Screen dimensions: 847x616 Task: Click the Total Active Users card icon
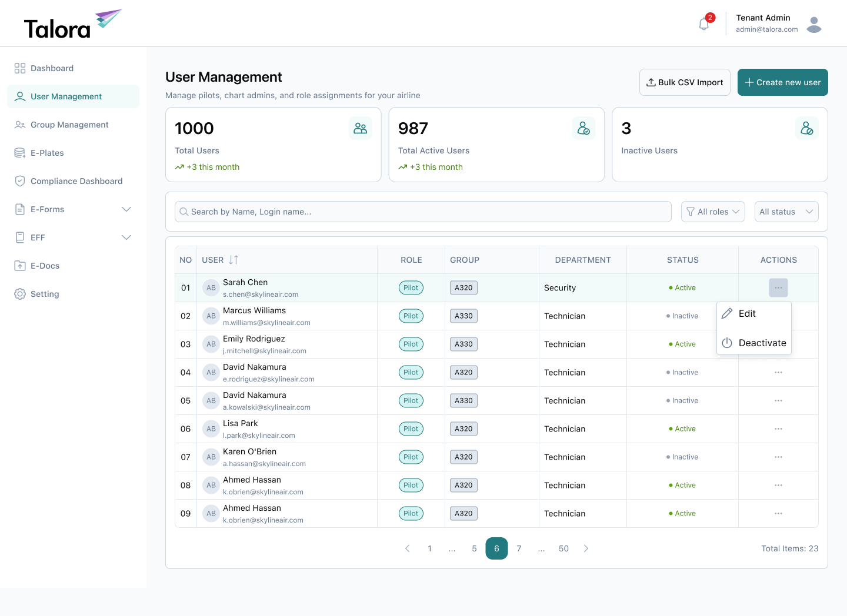pyautogui.click(x=583, y=128)
